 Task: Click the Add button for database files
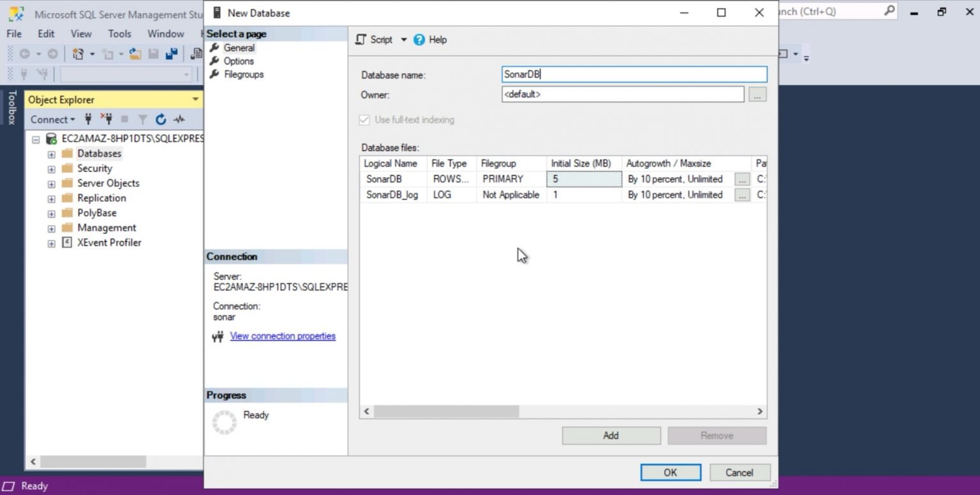click(x=610, y=435)
